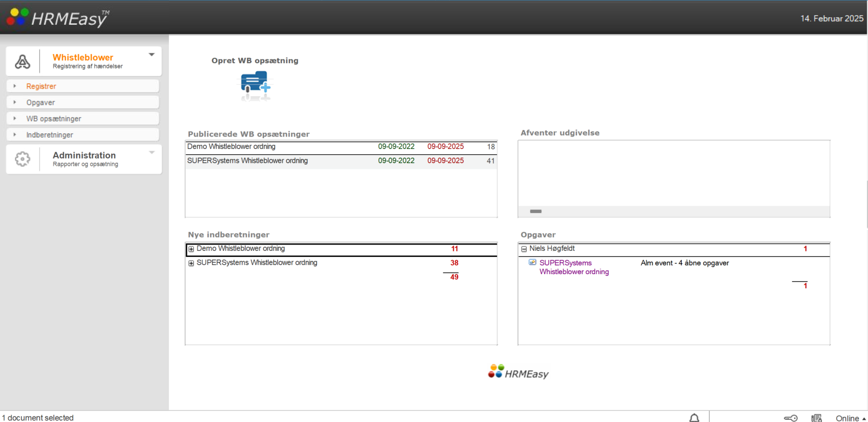Click the Administration gear icon
This screenshot has height=422, width=868.
[x=23, y=159]
